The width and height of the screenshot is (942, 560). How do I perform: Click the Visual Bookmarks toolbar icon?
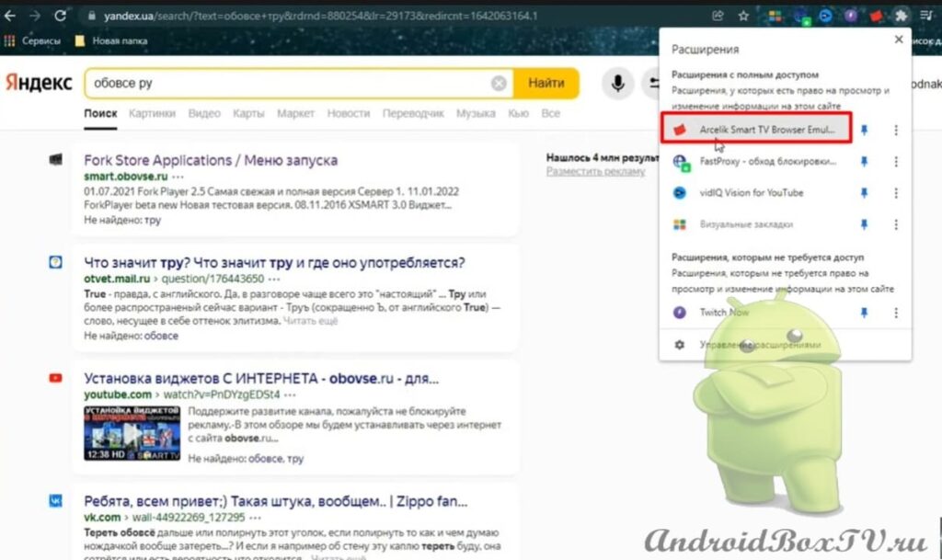pos(775,16)
